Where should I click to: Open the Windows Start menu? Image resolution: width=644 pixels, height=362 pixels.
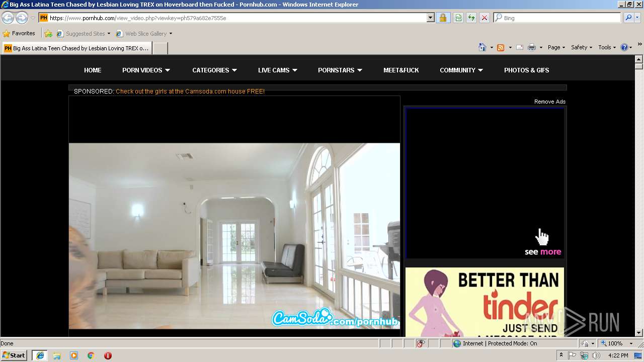tap(14, 355)
